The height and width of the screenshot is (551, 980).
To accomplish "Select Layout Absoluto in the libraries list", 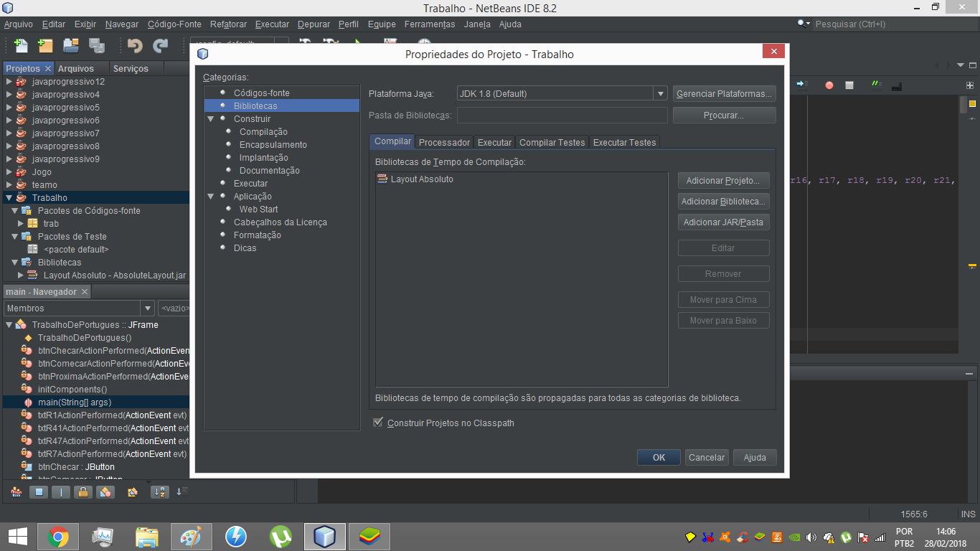I will (x=422, y=179).
